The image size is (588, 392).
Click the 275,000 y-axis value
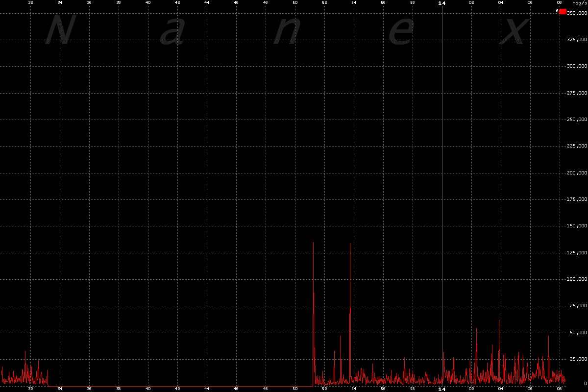click(x=576, y=93)
